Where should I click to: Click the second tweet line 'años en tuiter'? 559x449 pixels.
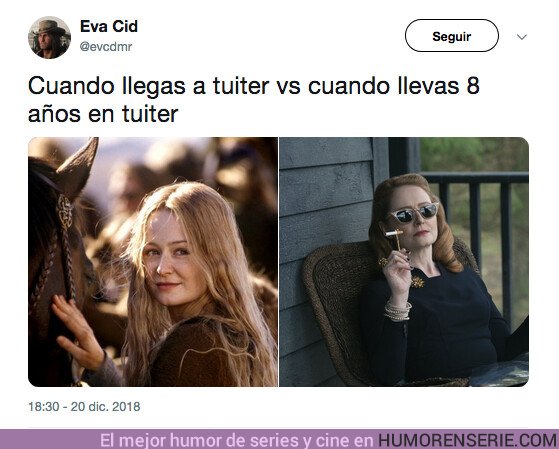pyautogui.click(x=103, y=114)
